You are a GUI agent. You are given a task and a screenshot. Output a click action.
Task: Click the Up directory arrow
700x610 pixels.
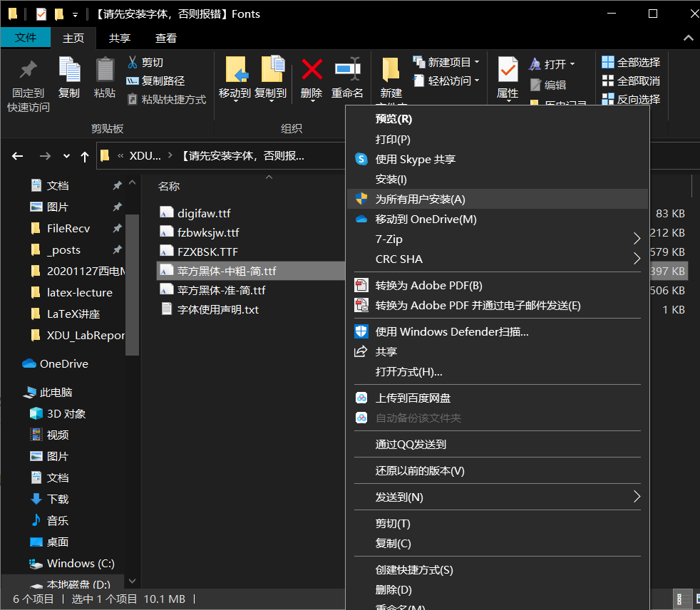(85, 156)
